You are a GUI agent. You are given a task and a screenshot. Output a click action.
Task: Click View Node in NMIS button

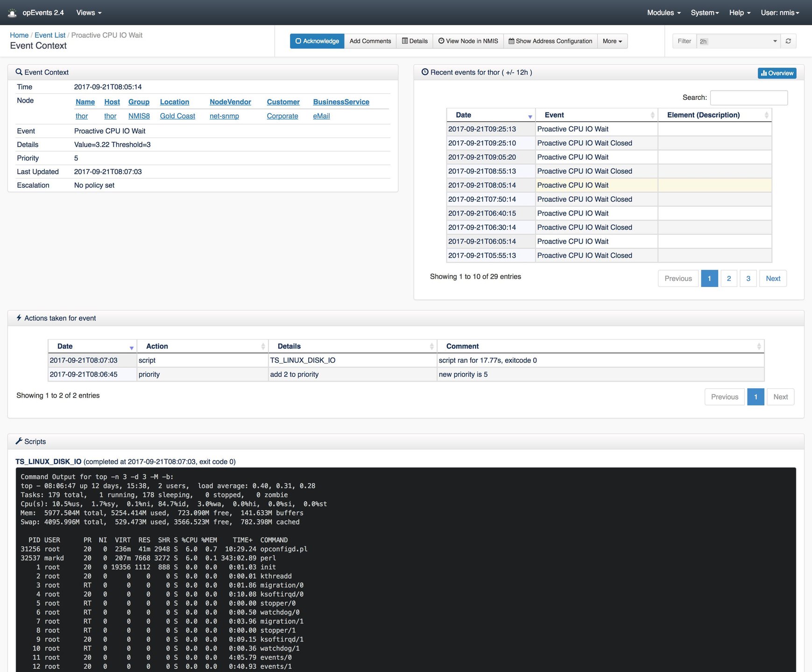[x=468, y=41]
